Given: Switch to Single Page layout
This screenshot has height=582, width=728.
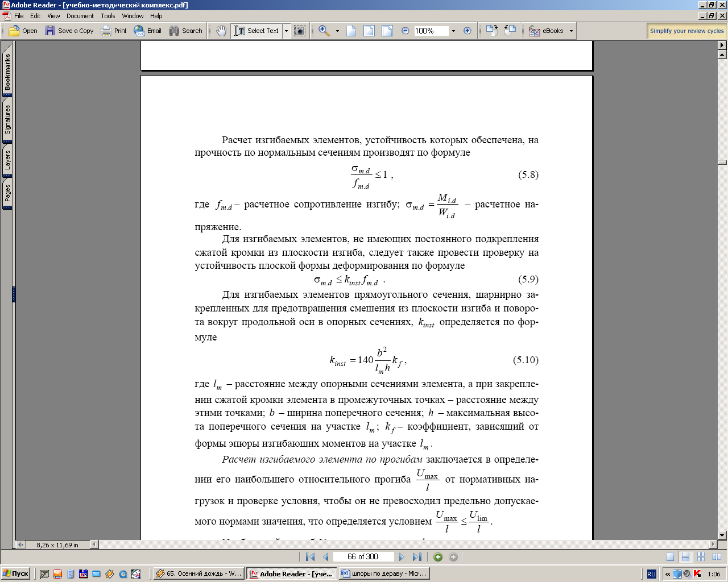Looking at the screenshot, I should (671, 557).
